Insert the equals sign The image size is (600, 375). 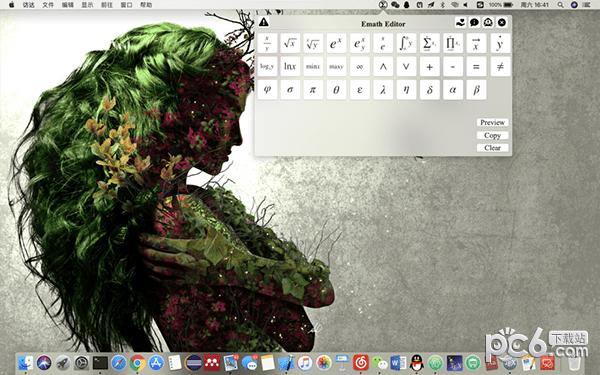pyautogui.click(x=476, y=66)
